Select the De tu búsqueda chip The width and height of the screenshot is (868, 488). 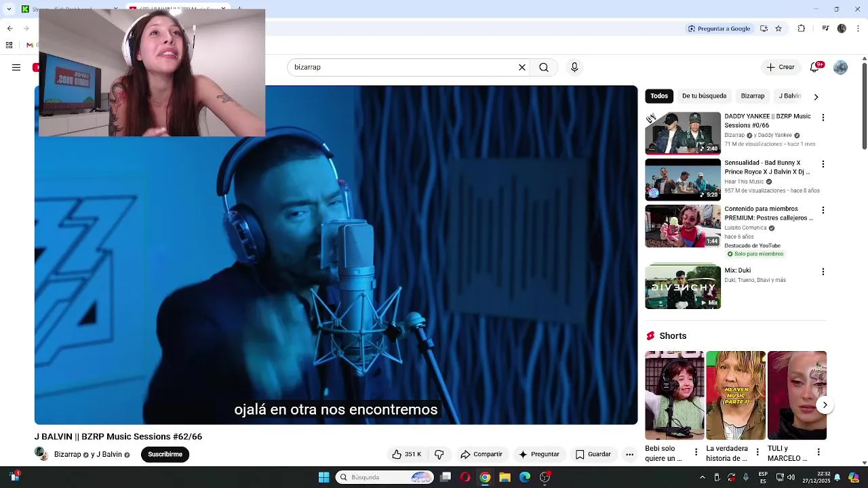[704, 96]
